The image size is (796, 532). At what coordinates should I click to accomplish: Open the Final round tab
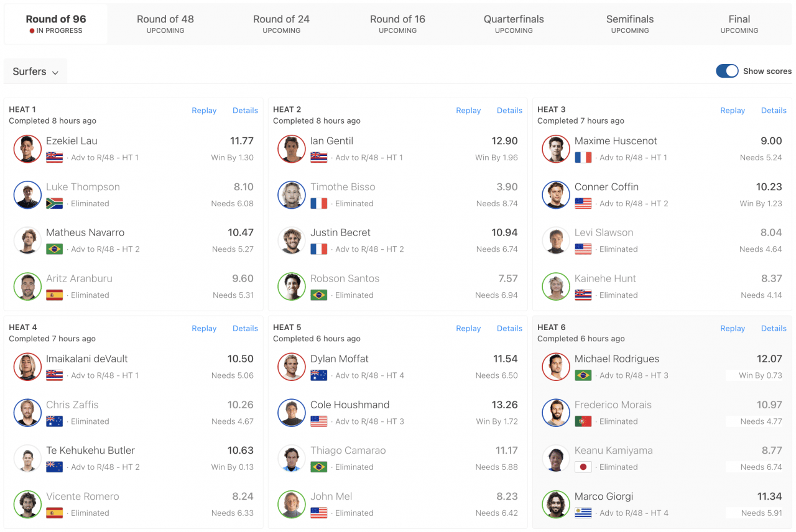pos(739,24)
